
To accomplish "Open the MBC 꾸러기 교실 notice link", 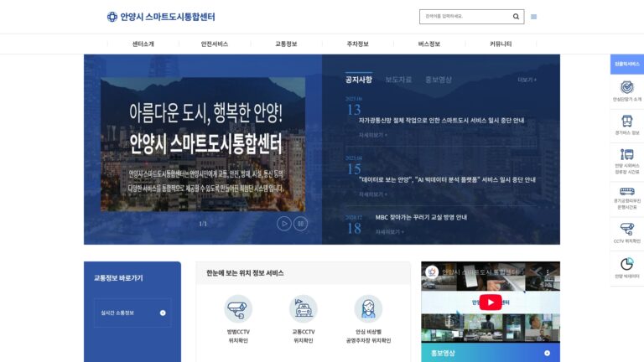I will tap(421, 217).
